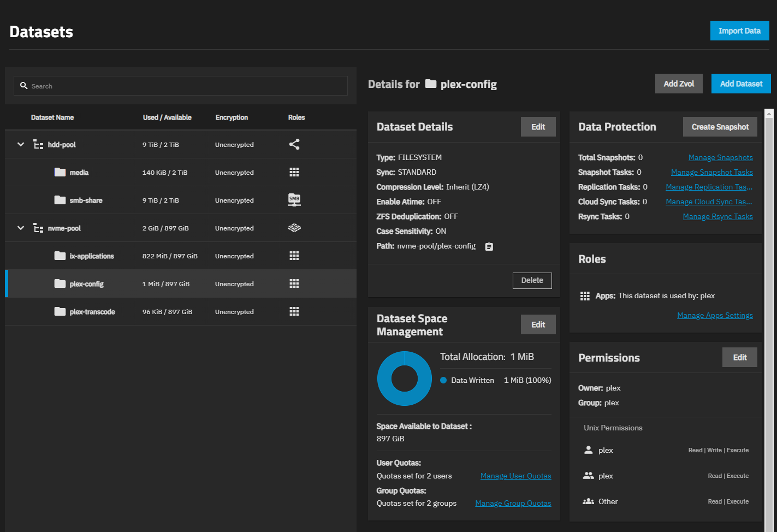Select the plex-transcode dataset
Screen dimensions: 777x532
click(x=181, y=311)
